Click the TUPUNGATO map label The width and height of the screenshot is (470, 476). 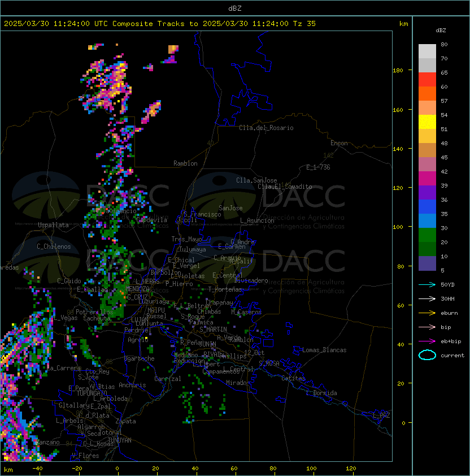point(92,393)
